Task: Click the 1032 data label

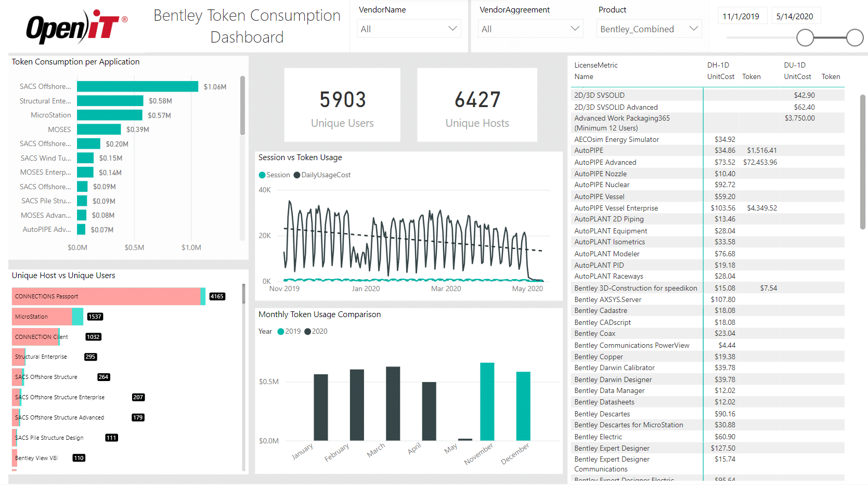Action: tap(93, 337)
